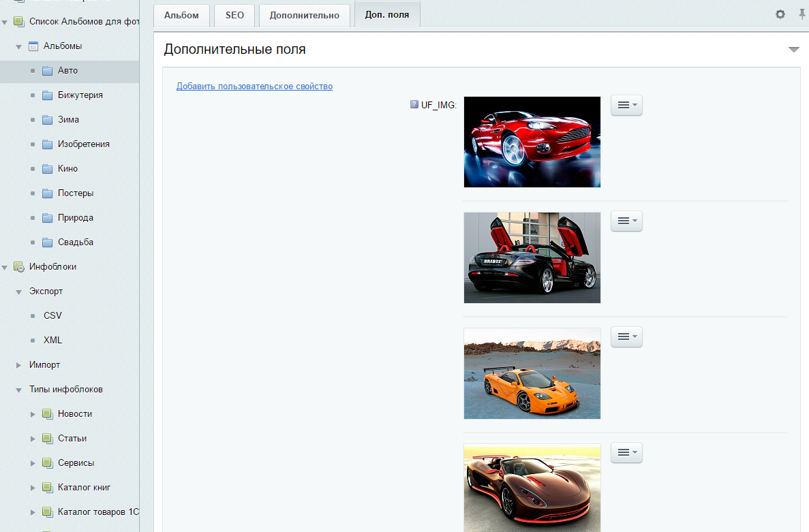Click the settings gear icon
The width and height of the screenshot is (809, 532).
[780, 14]
